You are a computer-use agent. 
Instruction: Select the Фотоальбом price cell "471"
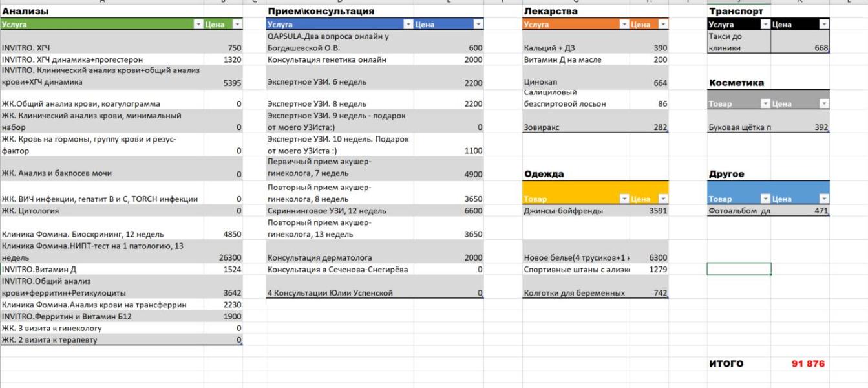pos(800,211)
